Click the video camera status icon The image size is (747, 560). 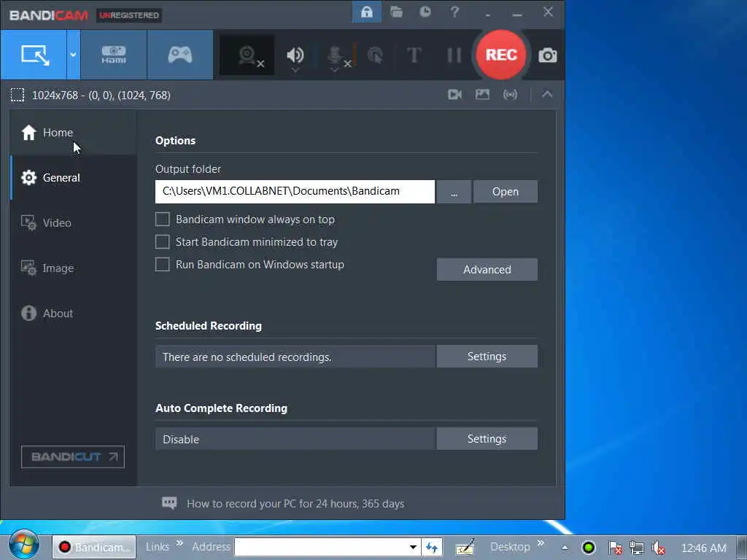(x=454, y=94)
